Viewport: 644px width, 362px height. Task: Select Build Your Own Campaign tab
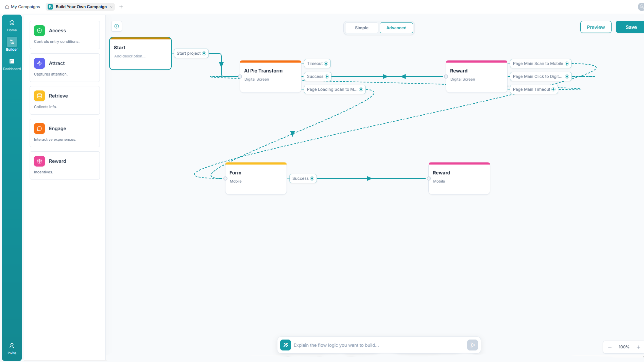(x=80, y=7)
